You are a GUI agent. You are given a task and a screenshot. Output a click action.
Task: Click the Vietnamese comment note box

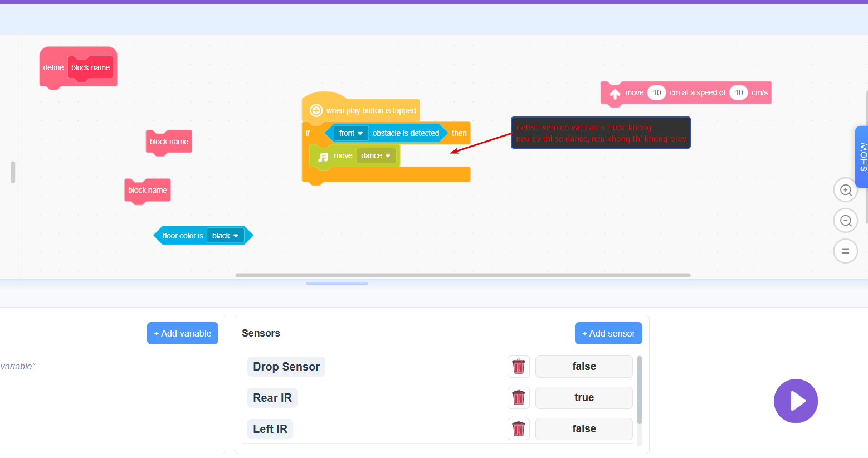click(601, 133)
